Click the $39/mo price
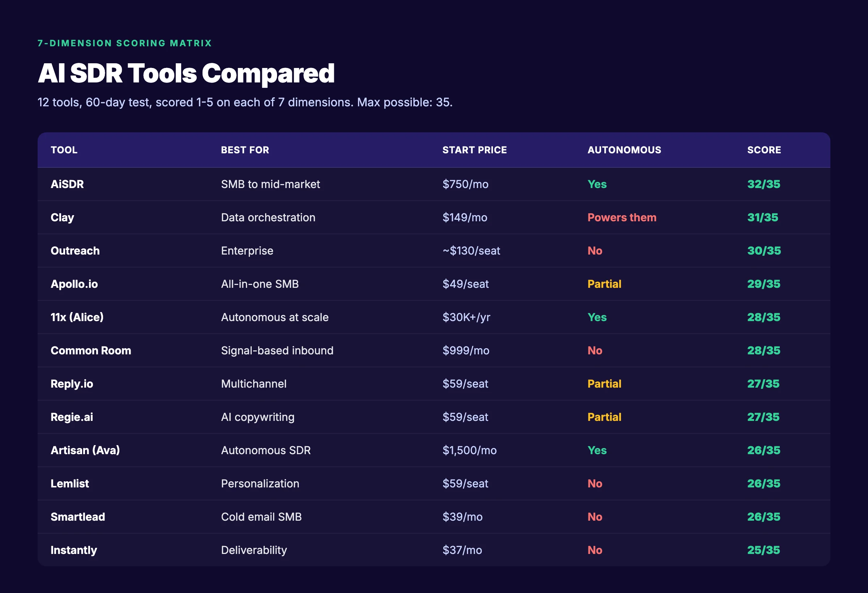868x593 pixels. 462,517
